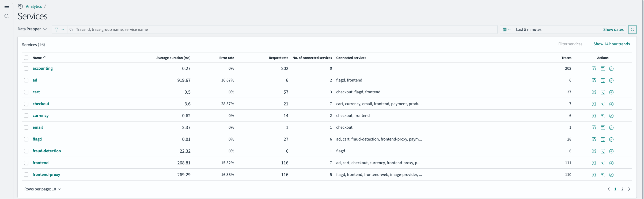Click Show 24 hour trends link

(611, 44)
